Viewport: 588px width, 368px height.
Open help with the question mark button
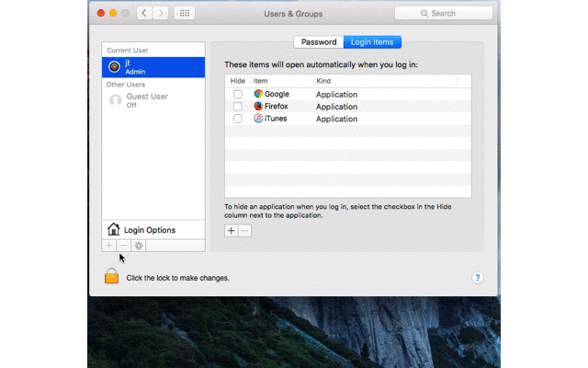click(x=477, y=277)
